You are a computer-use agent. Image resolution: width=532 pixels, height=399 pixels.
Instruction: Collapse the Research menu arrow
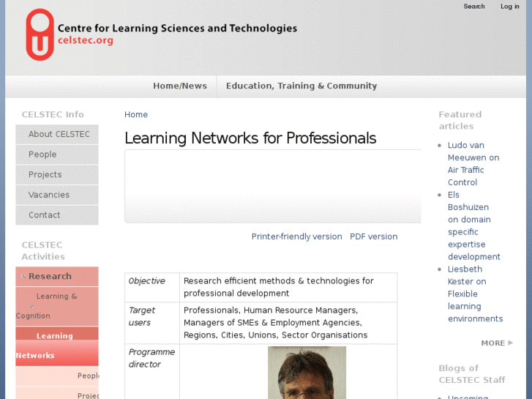click(23, 277)
